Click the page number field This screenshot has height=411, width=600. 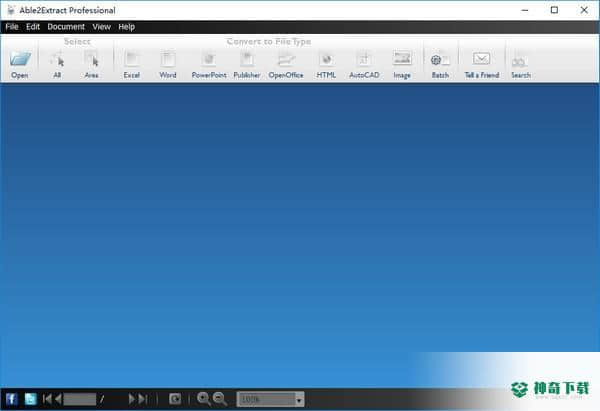(x=80, y=399)
